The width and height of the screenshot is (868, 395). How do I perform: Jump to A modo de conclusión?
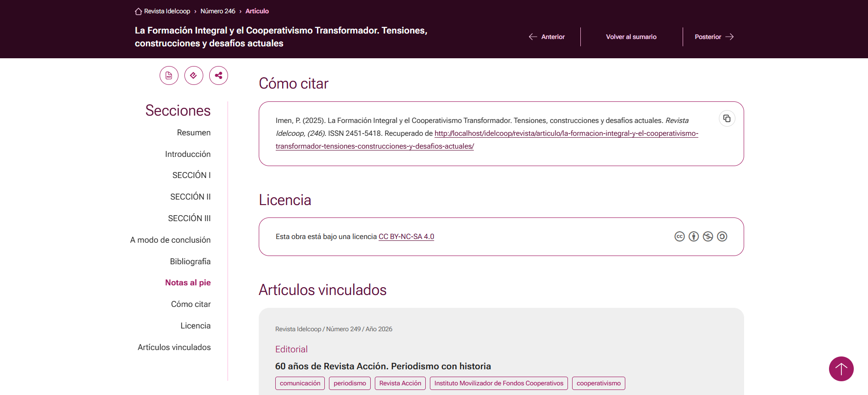170,240
